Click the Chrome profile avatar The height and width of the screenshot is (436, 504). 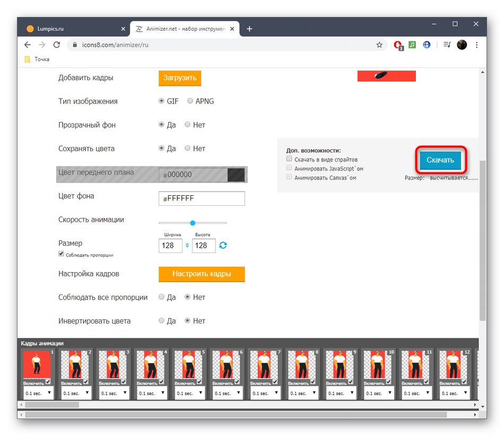click(x=461, y=45)
